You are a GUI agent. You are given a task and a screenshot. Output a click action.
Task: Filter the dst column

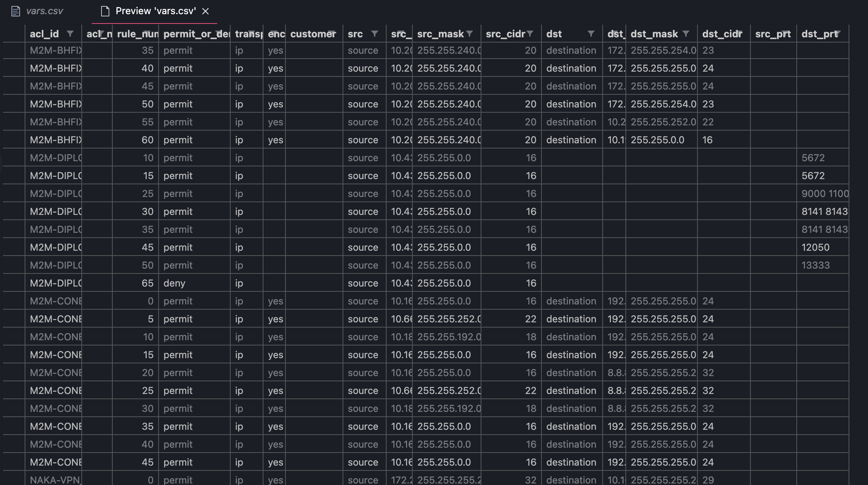pyautogui.click(x=591, y=34)
